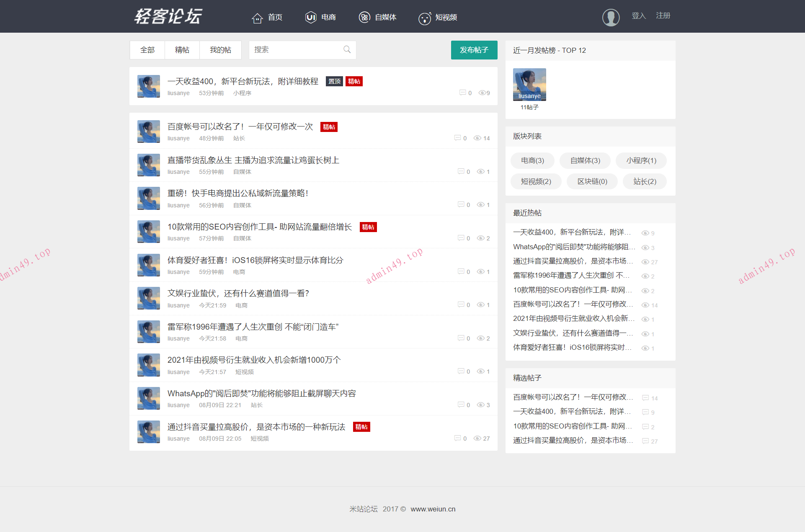Screen dimensions: 805x532
Task: Click the user avatar icon near 登入
Action: 610,17
